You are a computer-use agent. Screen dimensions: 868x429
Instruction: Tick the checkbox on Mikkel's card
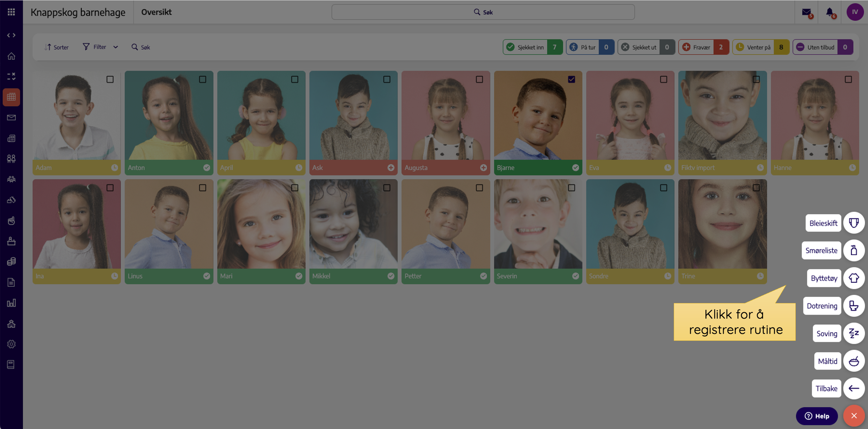pos(387,188)
